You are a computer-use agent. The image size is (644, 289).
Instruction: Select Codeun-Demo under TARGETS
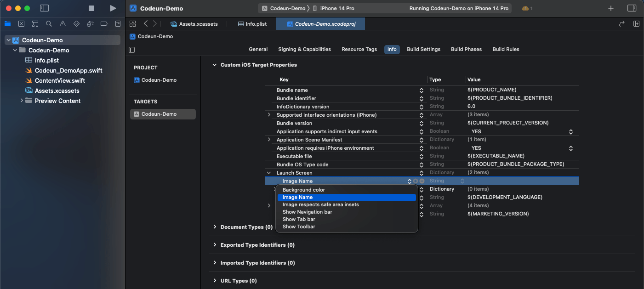[x=163, y=114]
